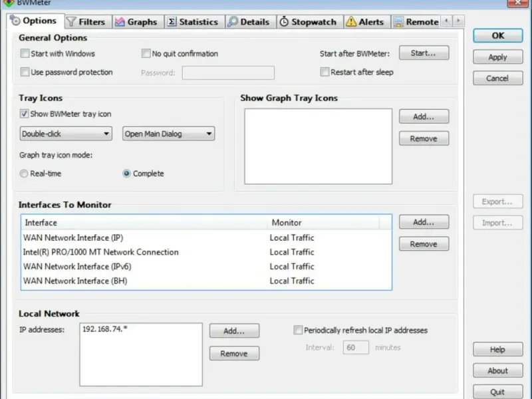Click Remove for Local Network IP addresses
Viewport: 532px width, 399px height.
click(235, 353)
